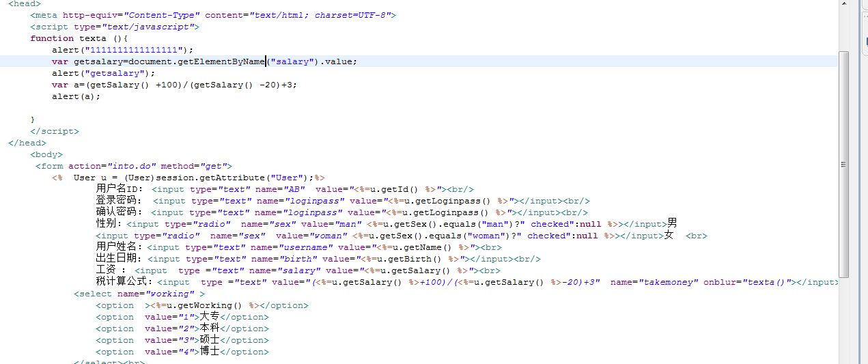Click the 工资 label text
This screenshot has width=868, height=364.
pos(111,270)
